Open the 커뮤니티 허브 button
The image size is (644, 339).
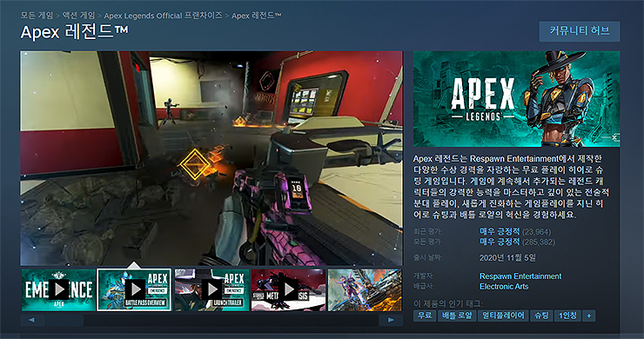[x=580, y=31]
